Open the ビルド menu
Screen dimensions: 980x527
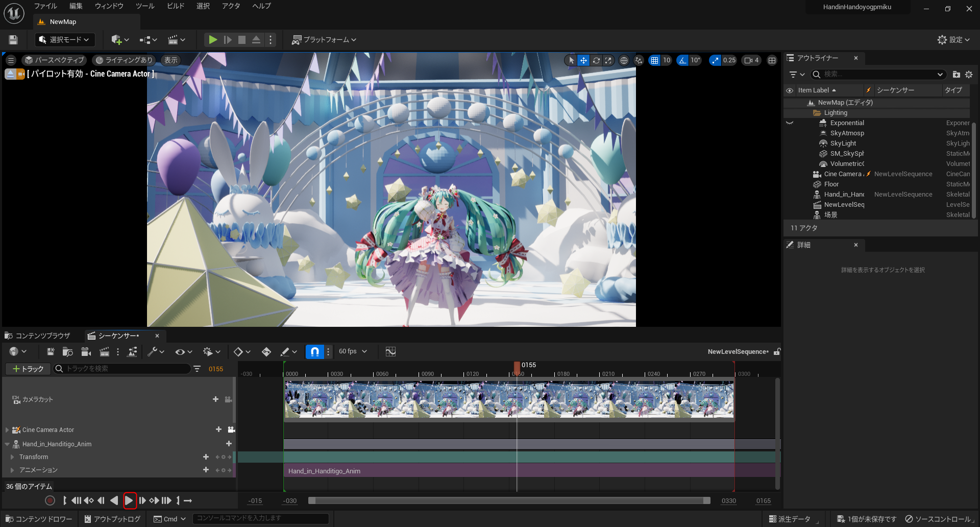coord(176,6)
